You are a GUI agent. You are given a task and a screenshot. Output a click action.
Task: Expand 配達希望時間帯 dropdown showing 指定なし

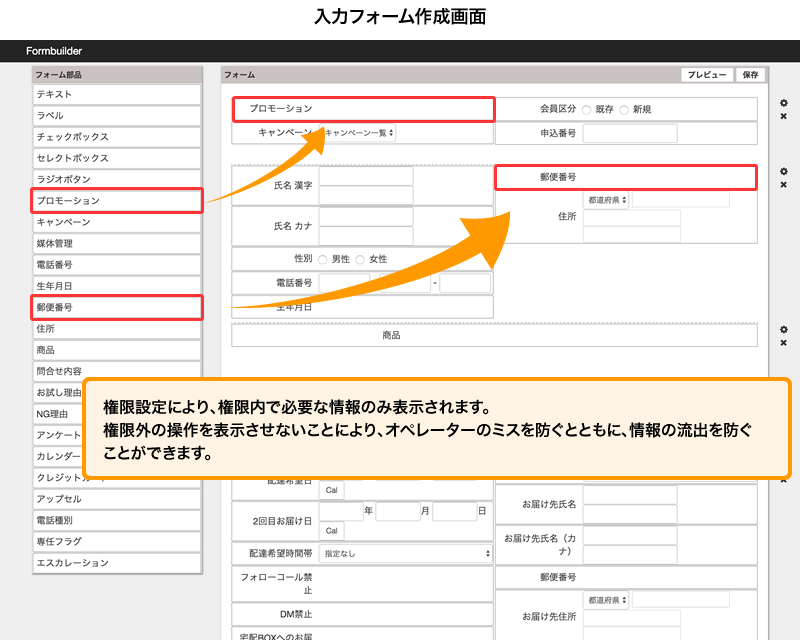[x=405, y=553]
